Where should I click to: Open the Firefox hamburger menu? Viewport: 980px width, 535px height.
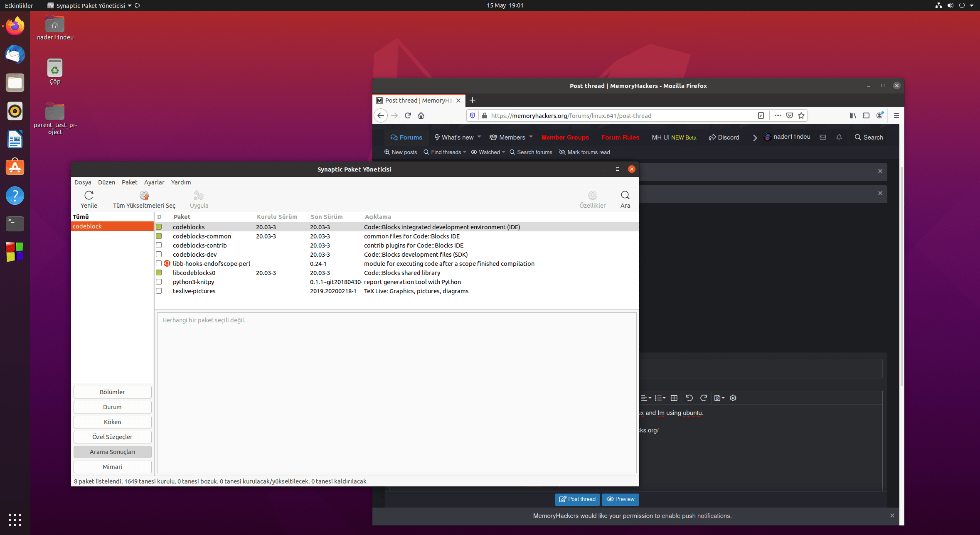coord(896,115)
